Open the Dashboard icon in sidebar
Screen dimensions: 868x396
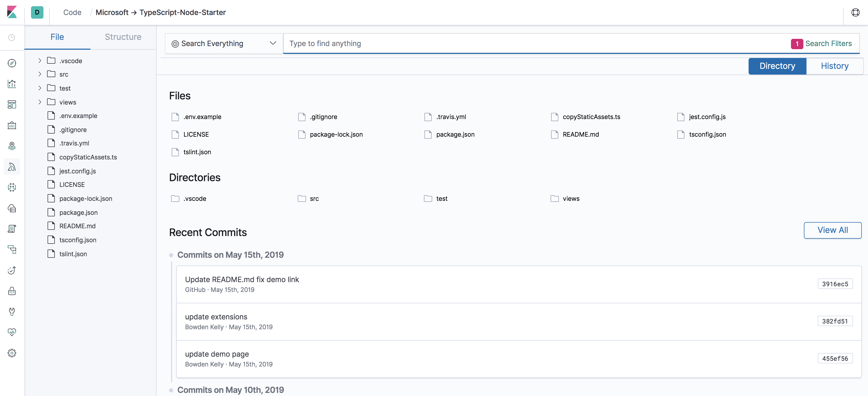tap(12, 105)
